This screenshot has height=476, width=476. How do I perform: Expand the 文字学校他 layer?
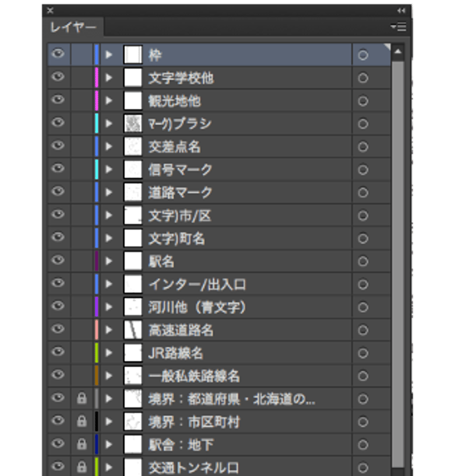[109, 78]
